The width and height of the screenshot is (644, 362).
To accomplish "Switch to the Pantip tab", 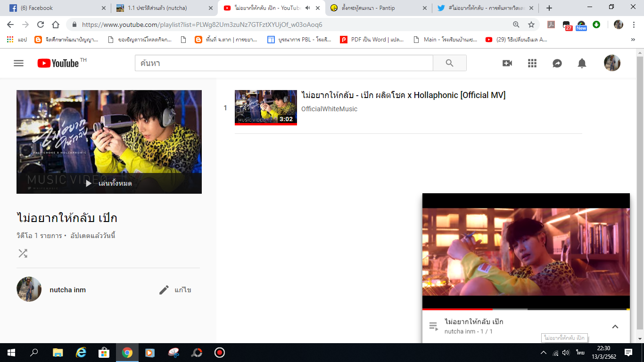I will click(379, 8).
